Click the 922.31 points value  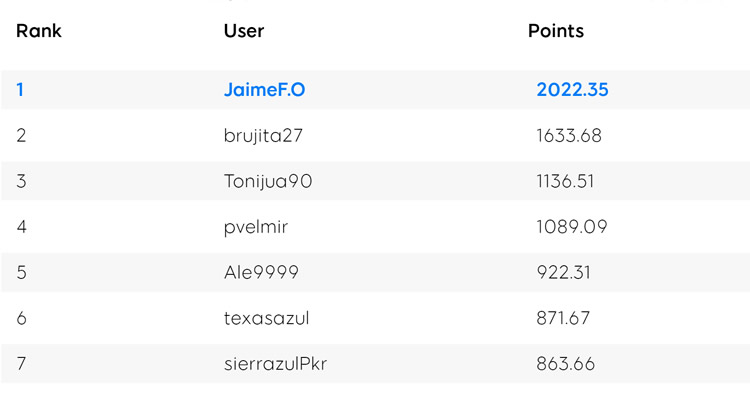pos(563,273)
